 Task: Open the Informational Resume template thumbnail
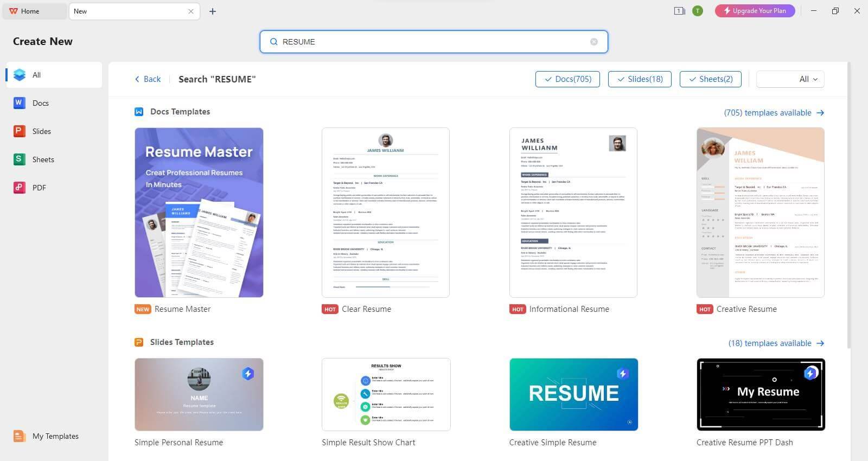click(x=573, y=213)
